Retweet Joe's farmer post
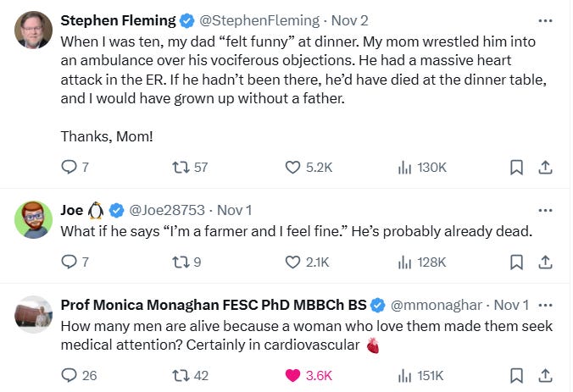The height and width of the screenshot is (392, 573). tap(180, 262)
